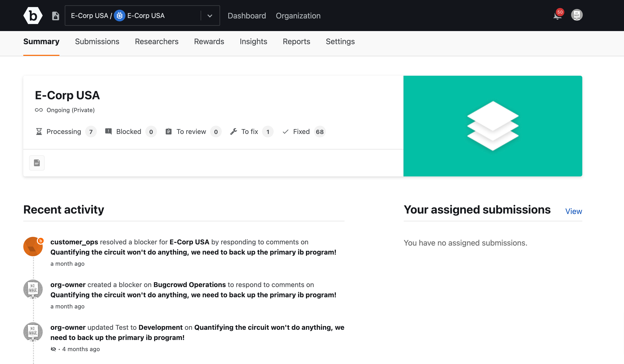Screen dimensions: 624x364
Task: Open the Insights tab
Action: tap(253, 41)
